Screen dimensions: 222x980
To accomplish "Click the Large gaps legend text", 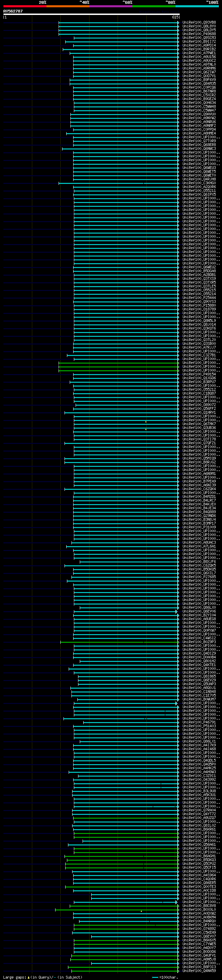I will (43, 977).
